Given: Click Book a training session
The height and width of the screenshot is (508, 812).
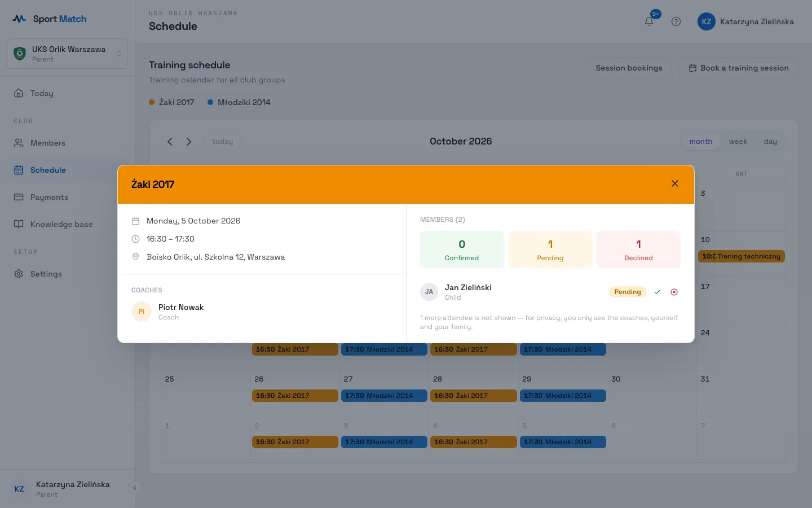Looking at the screenshot, I should (x=739, y=68).
